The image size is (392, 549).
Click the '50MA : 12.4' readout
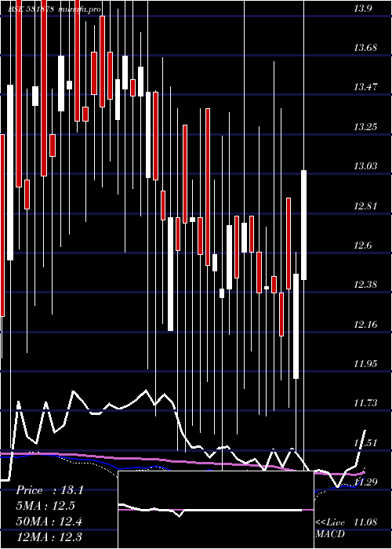(49, 522)
